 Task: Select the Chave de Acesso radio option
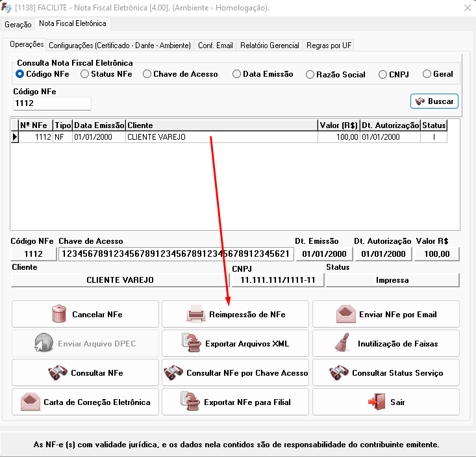tap(147, 74)
